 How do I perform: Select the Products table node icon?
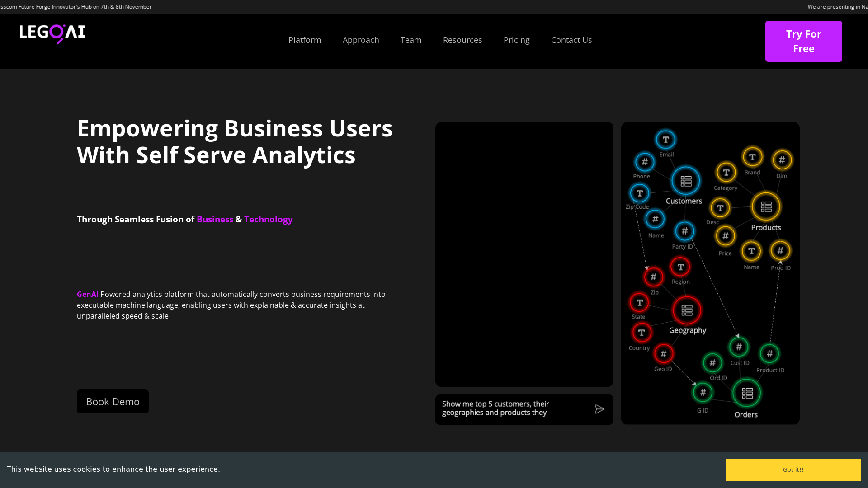pyautogui.click(x=766, y=207)
